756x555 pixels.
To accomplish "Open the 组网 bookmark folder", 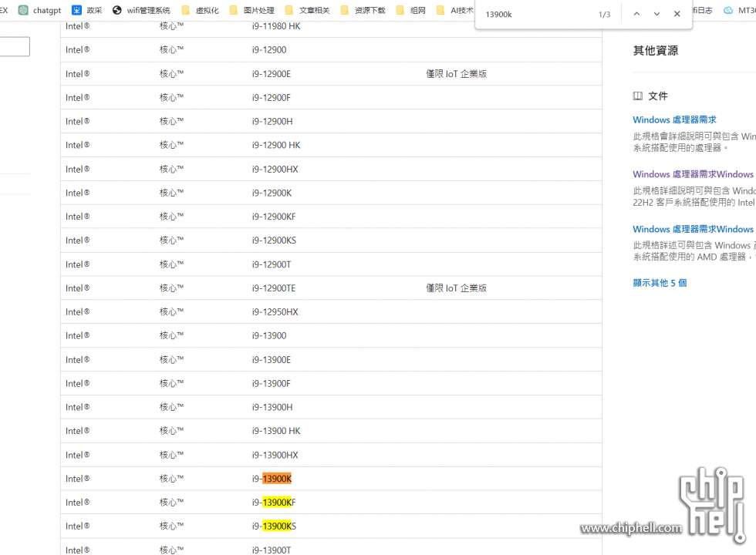I will 411,10.
